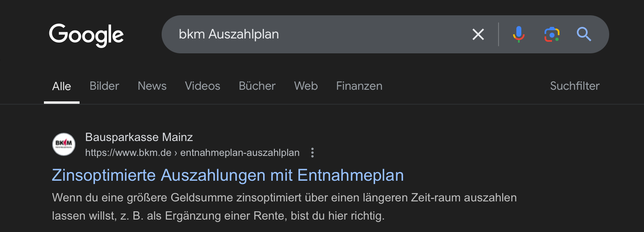
Task: Expand the Suchfilter options
Action: pyautogui.click(x=574, y=86)
